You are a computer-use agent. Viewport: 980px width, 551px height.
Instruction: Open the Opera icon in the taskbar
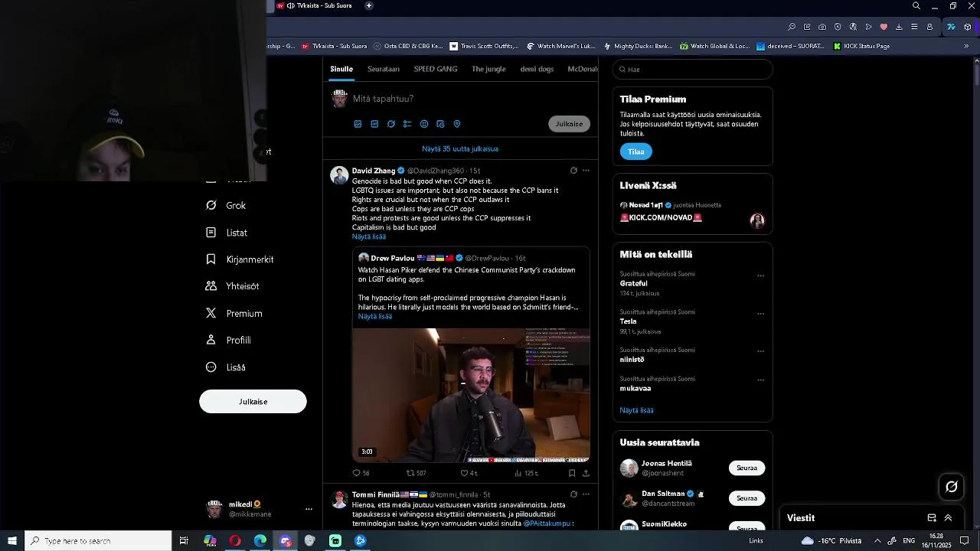(235, 541)
